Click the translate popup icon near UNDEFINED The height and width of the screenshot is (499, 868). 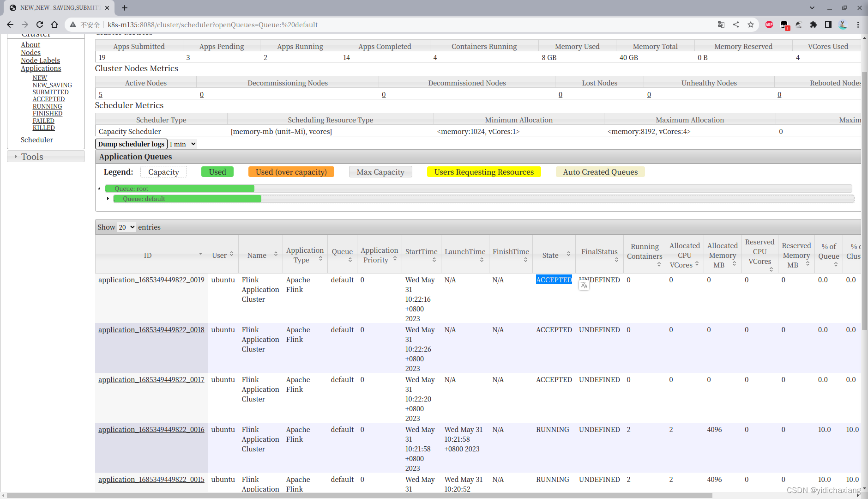pyautogui.click(x=584, y=286)
